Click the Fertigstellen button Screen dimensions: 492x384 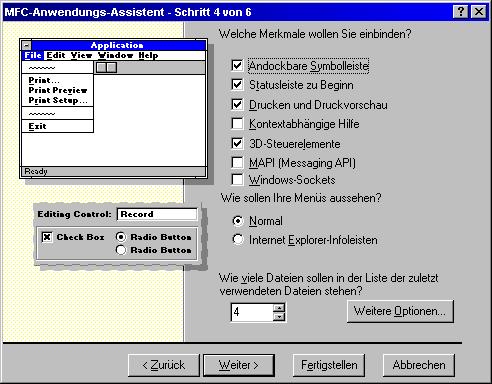(x=329, y=365)
